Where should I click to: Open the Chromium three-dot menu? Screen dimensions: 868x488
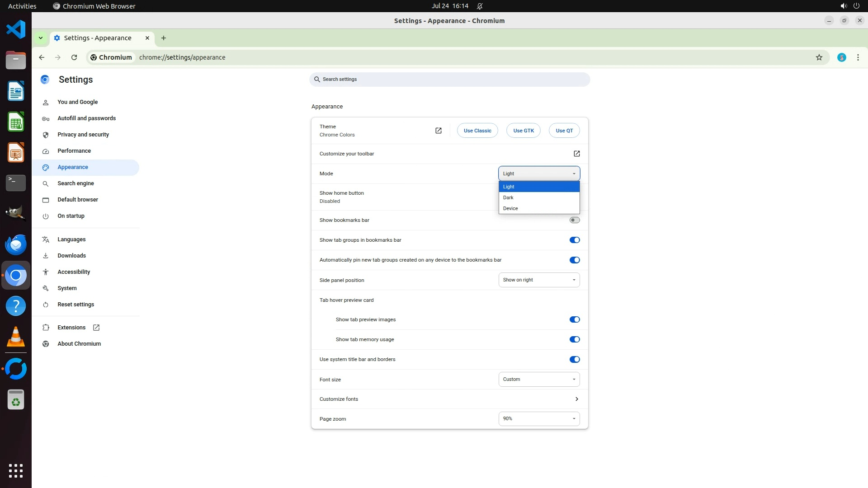[858, 57]
